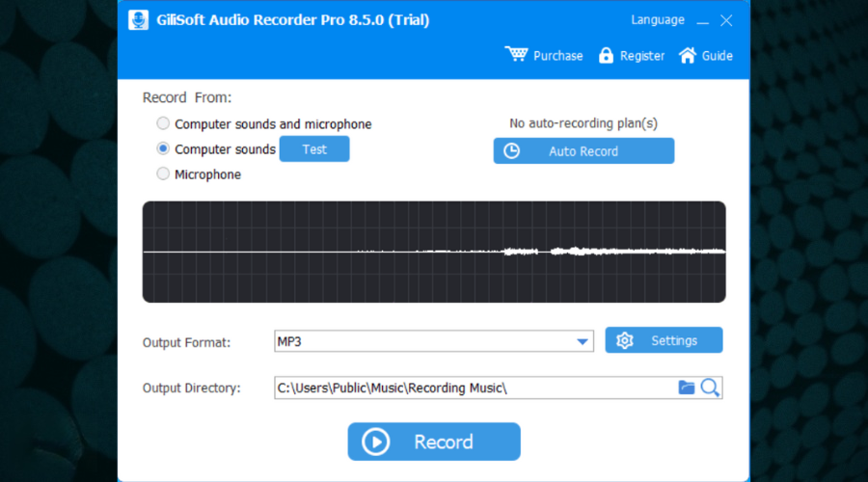The image size is (868, 482).
Task: Click the GiliSoft Audio Recorder Pro title text
Action: [x=293, y=20]
